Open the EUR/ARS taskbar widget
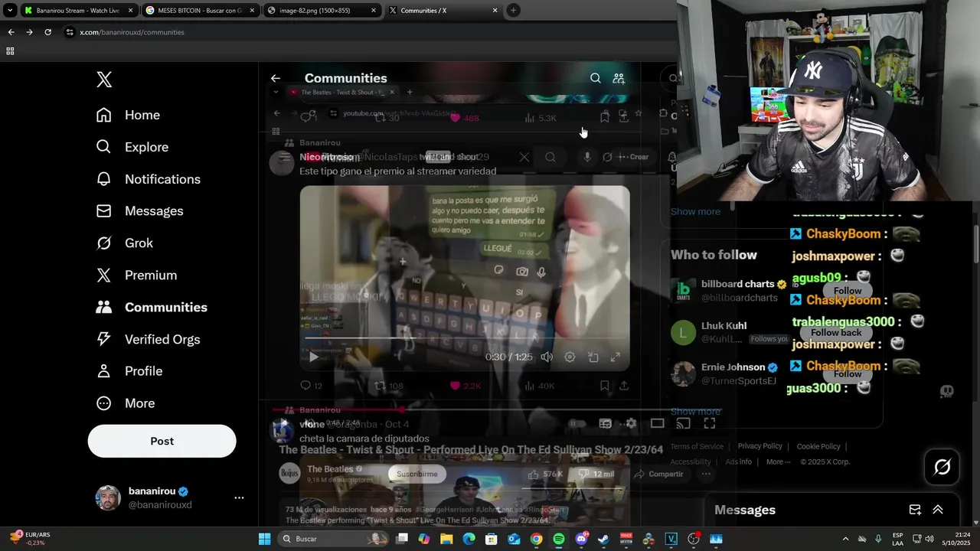980x551 pixels. (31, 539)
